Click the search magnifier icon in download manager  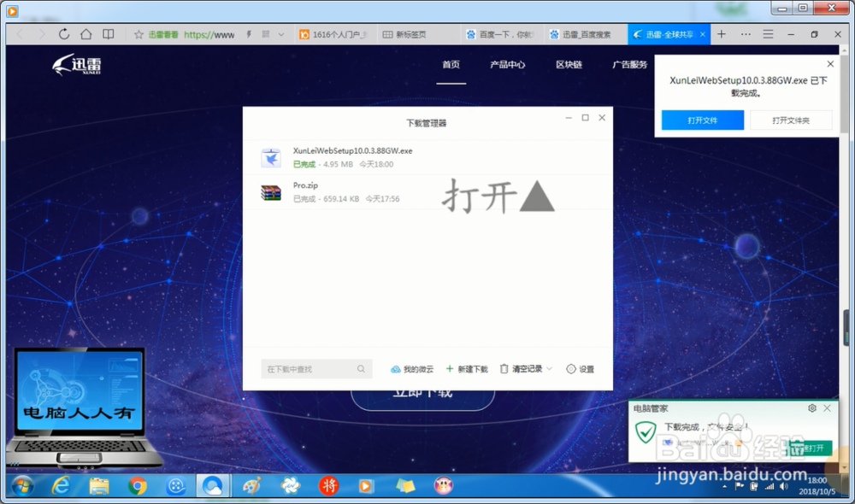(x=361, y=369)
